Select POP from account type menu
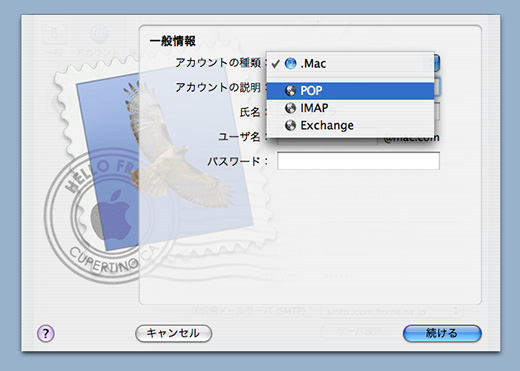520x371 pixels. coord(350,91)
